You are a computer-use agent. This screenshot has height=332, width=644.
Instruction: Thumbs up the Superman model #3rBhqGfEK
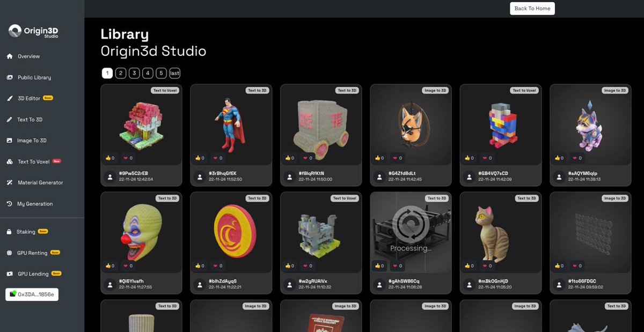pos(200,158)
